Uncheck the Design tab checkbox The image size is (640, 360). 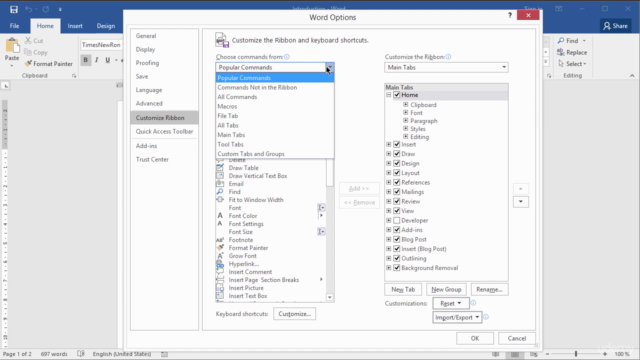pyautogui.click(x=397, y=163)
